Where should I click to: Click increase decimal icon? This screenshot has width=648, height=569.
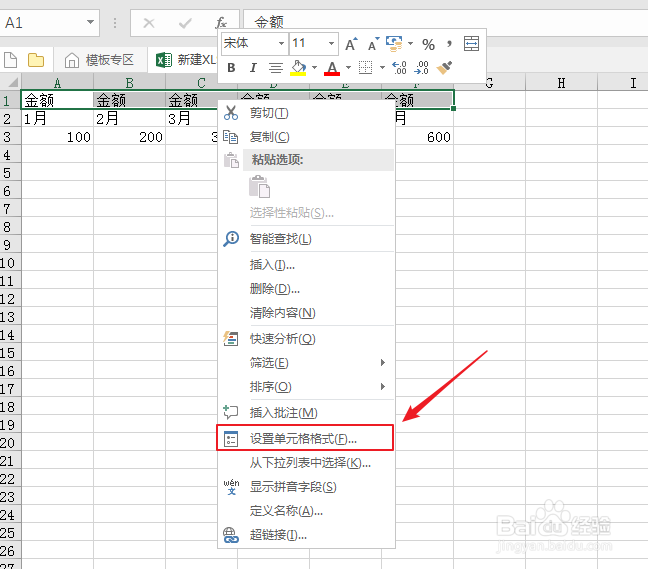[x=399, y=67]
